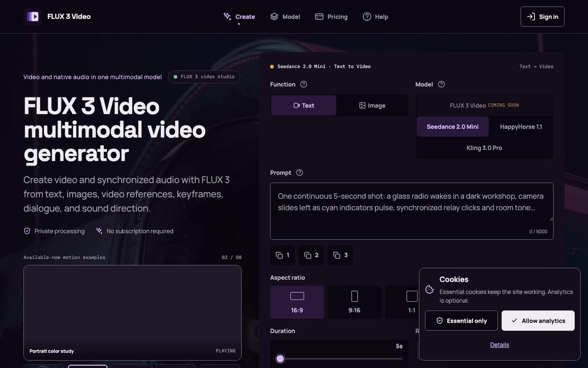Click the "Available-now motion examples" caption
The image size is (588, 368).
(64, 257)
